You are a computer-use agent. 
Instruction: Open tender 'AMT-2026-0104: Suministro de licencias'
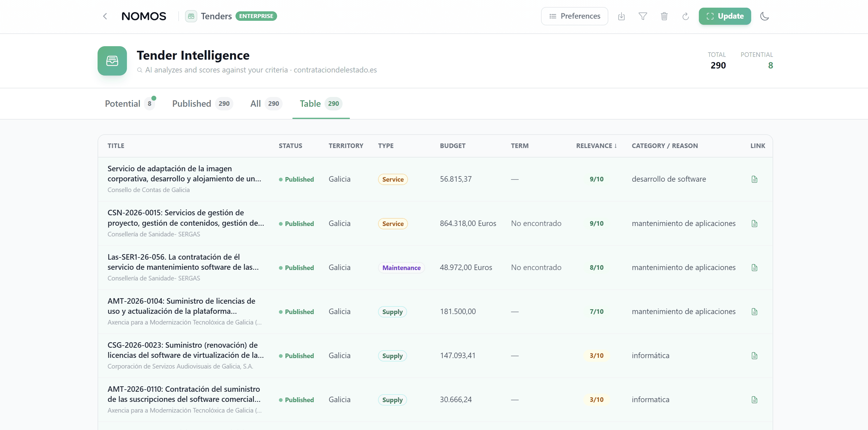(181, 306)
